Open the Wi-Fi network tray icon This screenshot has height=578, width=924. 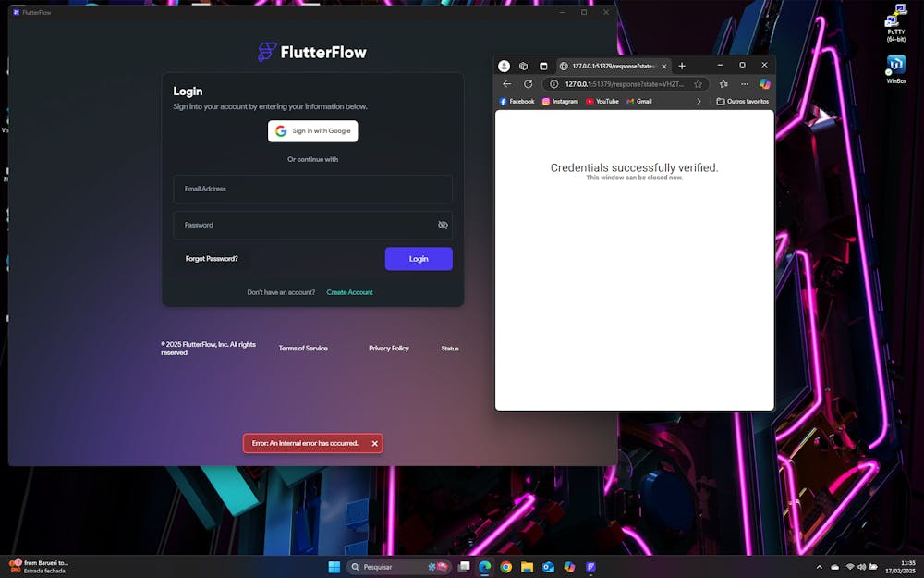[x=850, y=567]
